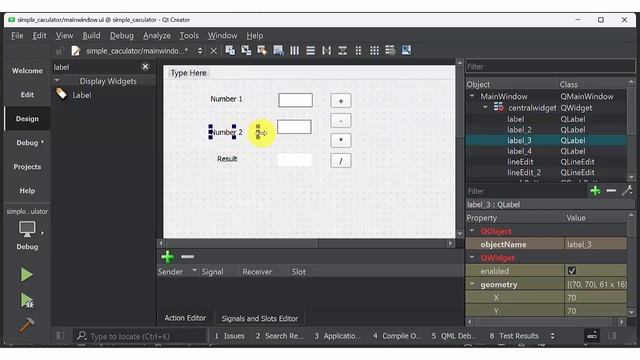Click Adjust Size icon in toolbar

coord(406,50)
